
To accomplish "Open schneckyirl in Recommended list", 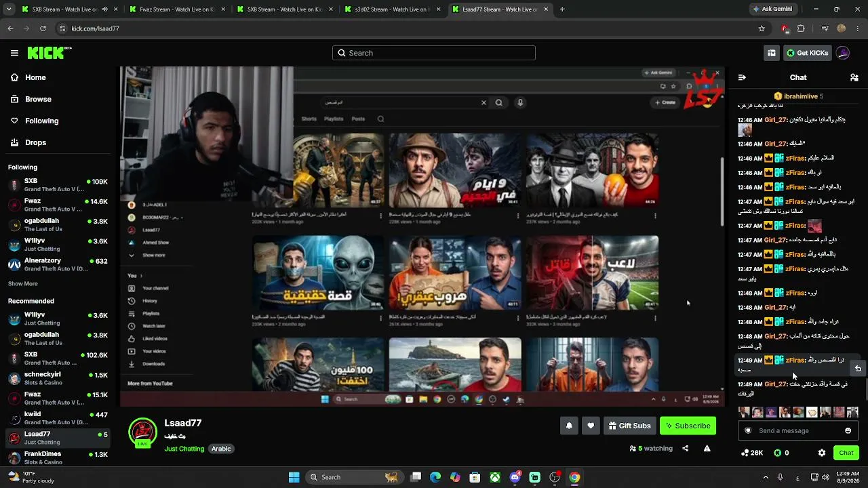I will 58,378.
